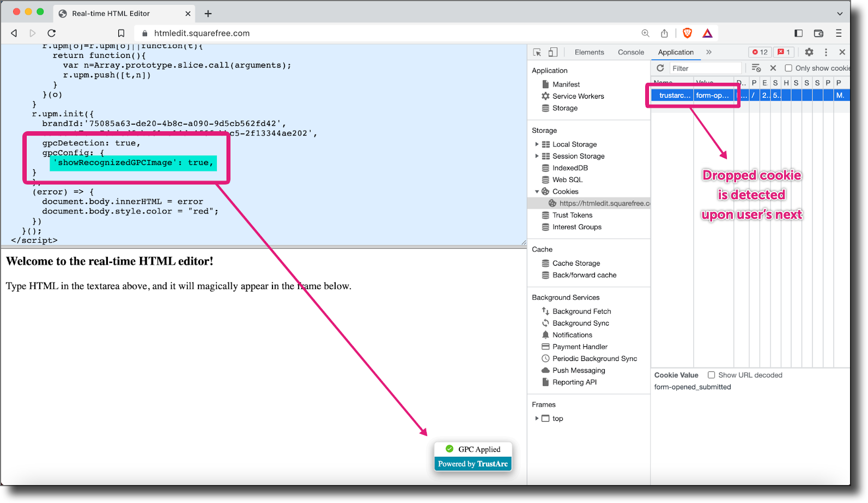Toggle the browser sidebar panel icon

tap(799, 33)
